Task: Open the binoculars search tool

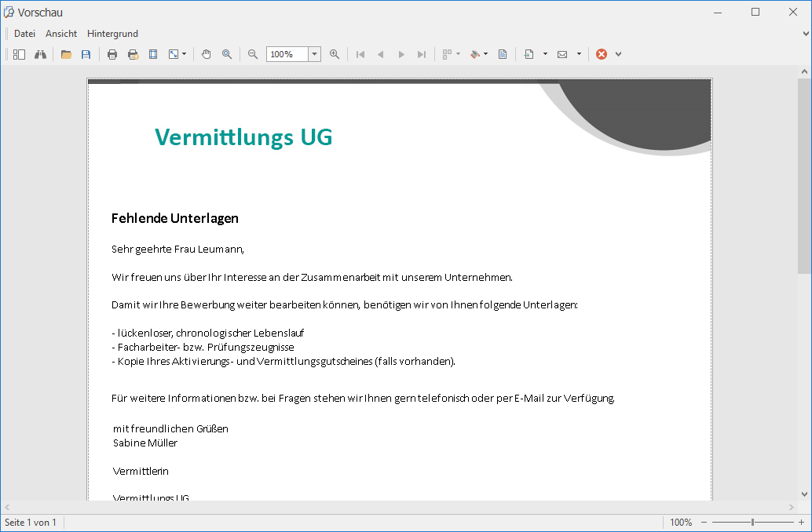Action: [x=40, y=54]
